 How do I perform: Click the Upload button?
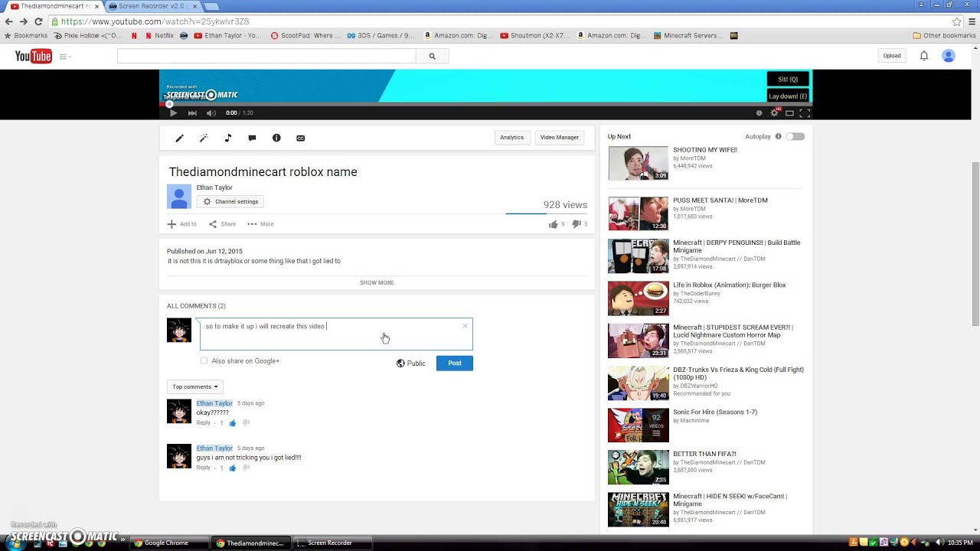(892, 56)
